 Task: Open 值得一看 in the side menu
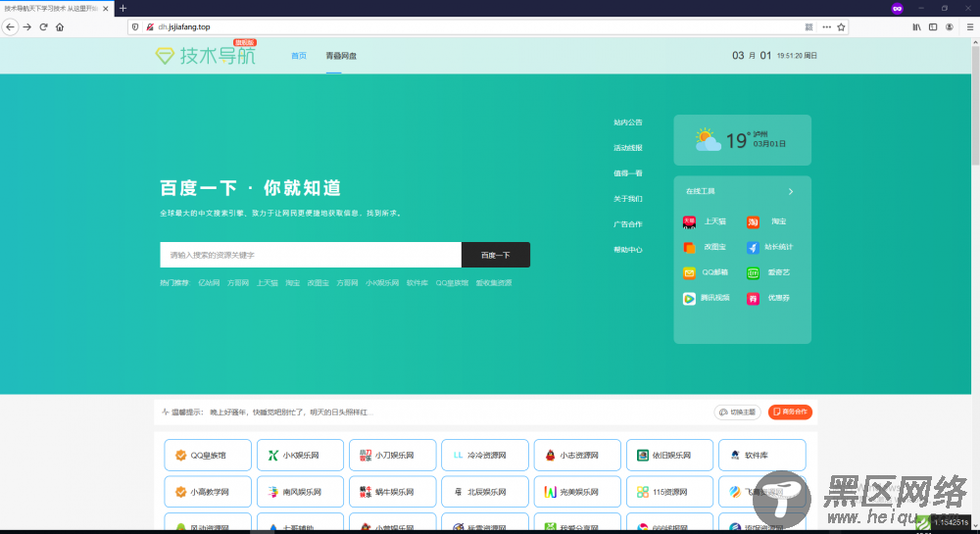pyautogui.click(x=627, y=173)
